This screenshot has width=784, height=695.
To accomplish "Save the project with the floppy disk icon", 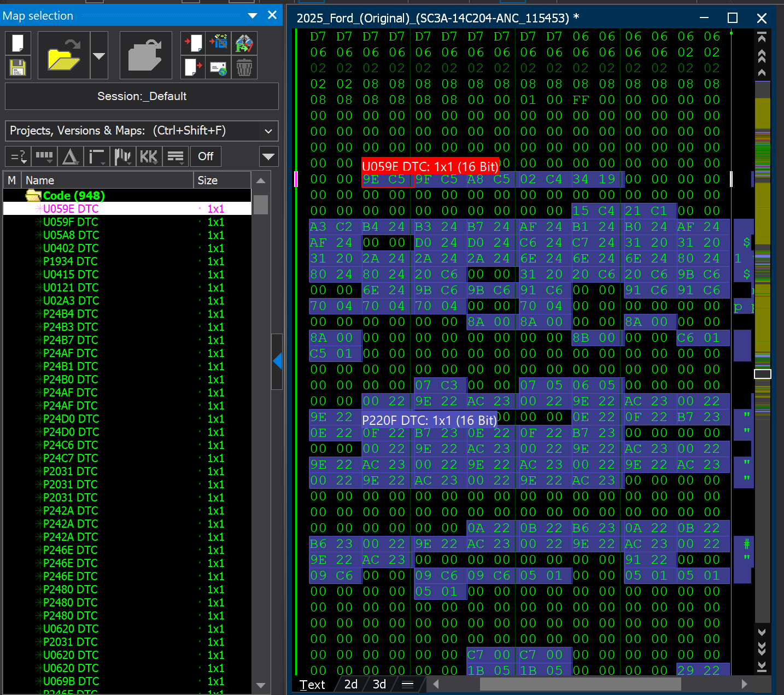I will click(x=17, y=68).
